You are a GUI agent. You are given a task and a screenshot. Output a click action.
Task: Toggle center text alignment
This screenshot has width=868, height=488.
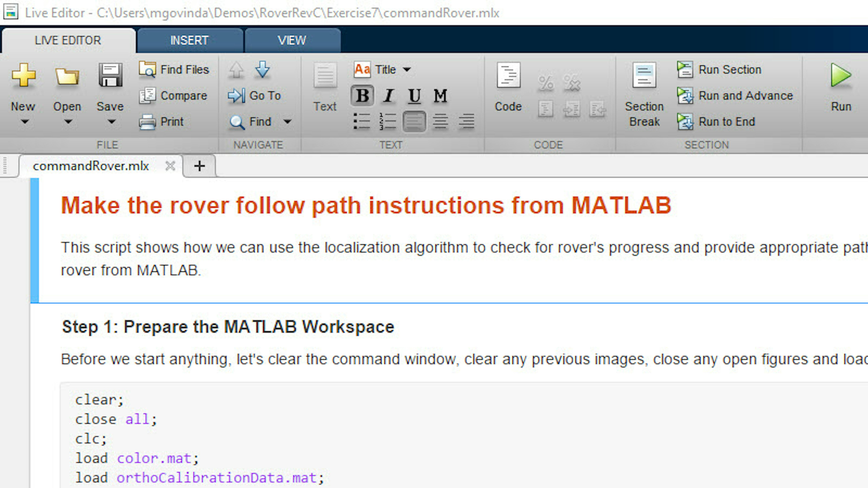[440, 121]
